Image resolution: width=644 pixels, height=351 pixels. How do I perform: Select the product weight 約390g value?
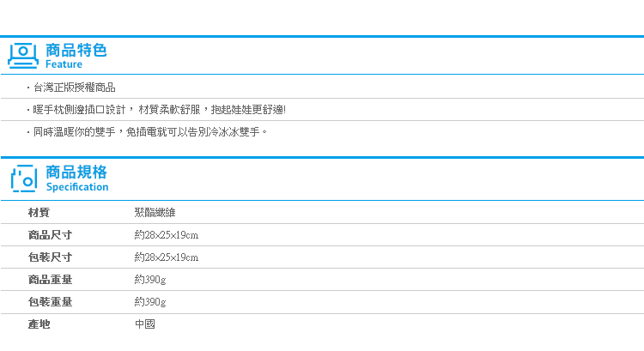(x=150, y=280)
